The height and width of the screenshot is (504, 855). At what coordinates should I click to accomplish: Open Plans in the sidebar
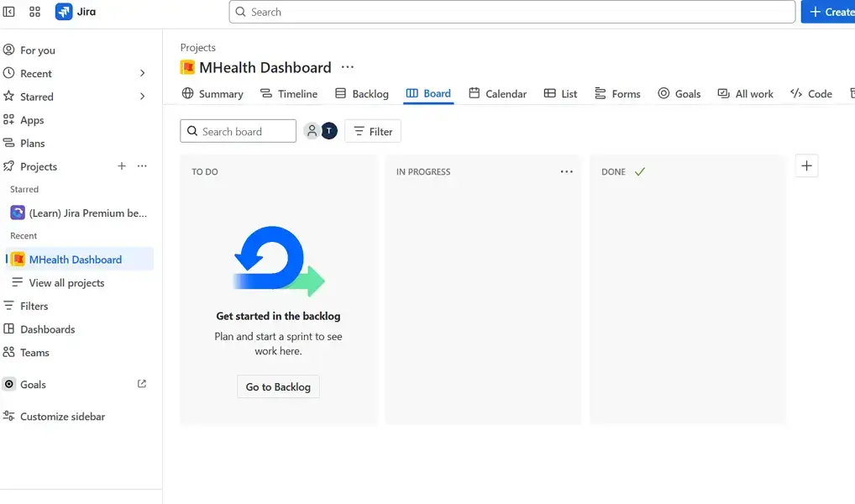(32, 144)
